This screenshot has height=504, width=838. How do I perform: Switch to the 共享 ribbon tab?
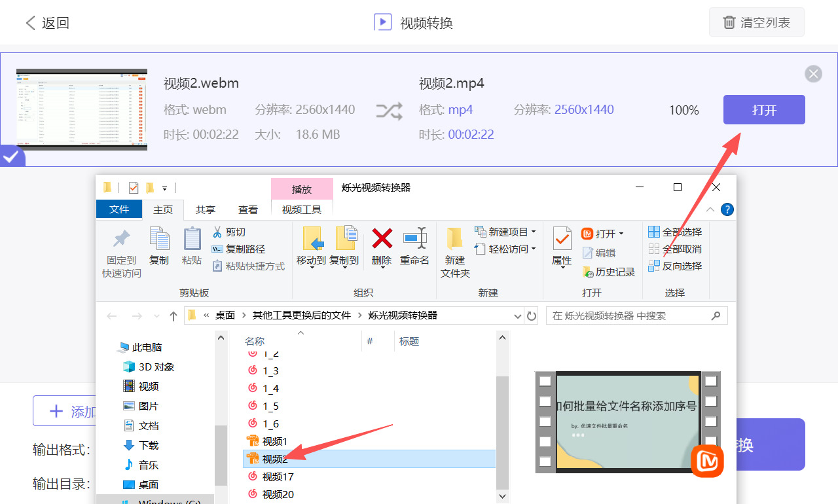(206, 209)
